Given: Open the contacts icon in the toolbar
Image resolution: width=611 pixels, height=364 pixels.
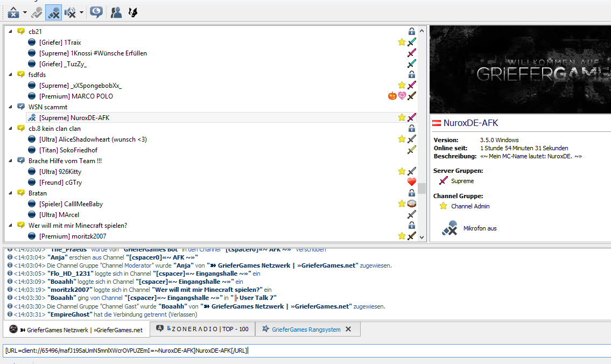Looking at the screenshot, I should tap(116, 12).
